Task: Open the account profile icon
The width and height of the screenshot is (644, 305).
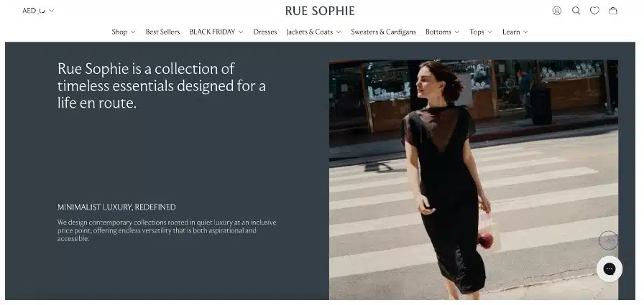Action: coord(557,11)
